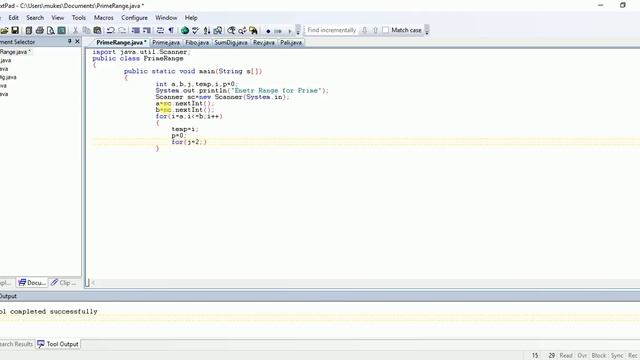Toggle Read indicator in status bar
This screenshot has width=640, height=360.
(x=566, y=356)
